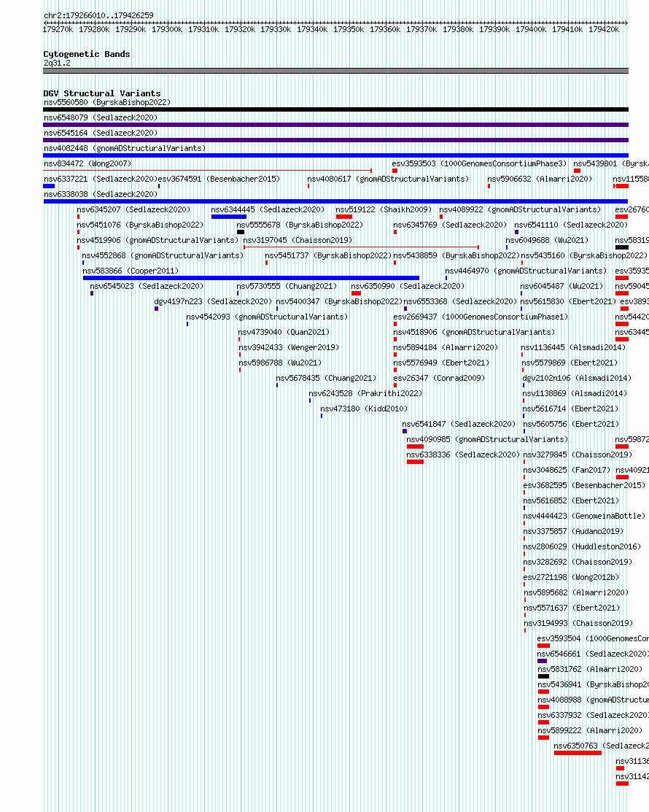Select nsv6553368 (Sedlazeck2020) label
The image size is (649, 812).
coord(460,301)
